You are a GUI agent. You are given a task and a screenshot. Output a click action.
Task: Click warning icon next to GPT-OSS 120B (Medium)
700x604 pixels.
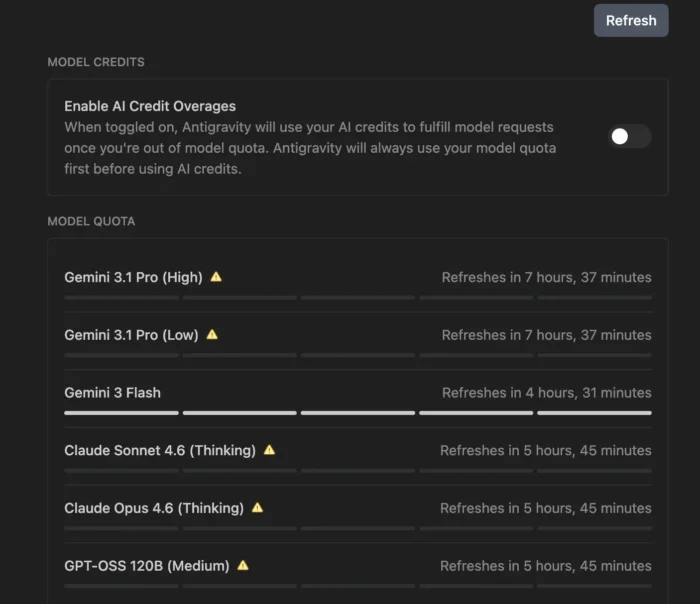point(243,566)
